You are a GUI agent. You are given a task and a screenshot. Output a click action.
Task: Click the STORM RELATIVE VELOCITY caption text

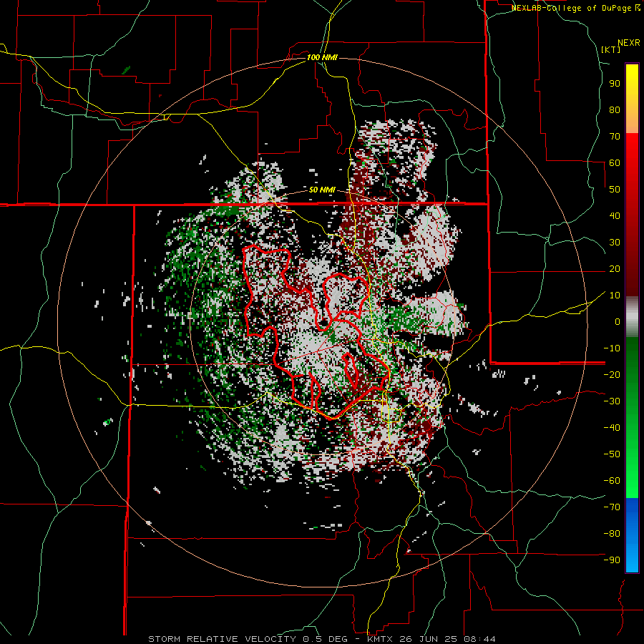coord(222,639)
